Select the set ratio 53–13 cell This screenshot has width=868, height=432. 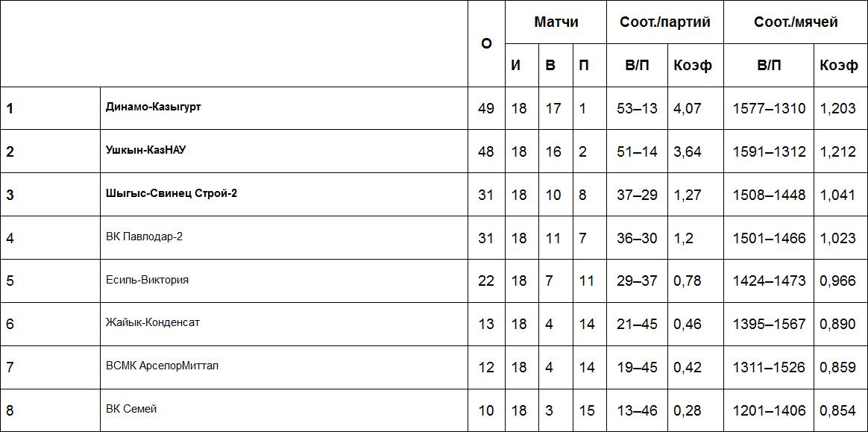point(637,108)
